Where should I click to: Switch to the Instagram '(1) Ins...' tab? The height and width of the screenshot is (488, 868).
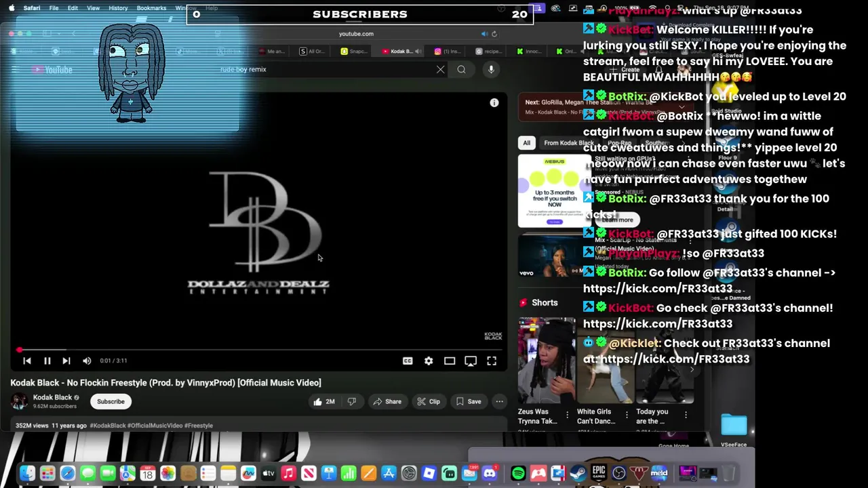(x=448, y=52)
